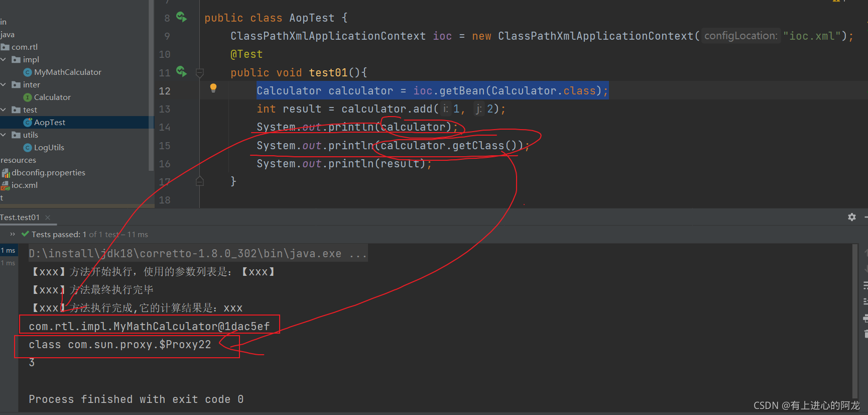Viewport: 868px width, 415px height.
Task: Click com.rtl package folder icon
Action: click(5, 47)
